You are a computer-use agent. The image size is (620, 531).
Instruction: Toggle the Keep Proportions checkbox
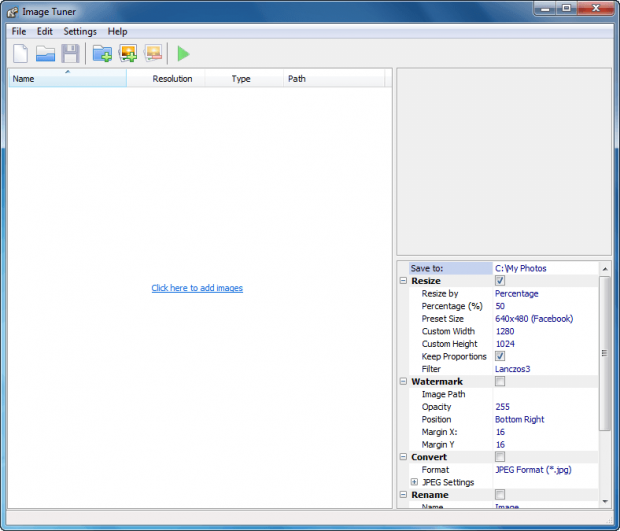coord(500,356)
